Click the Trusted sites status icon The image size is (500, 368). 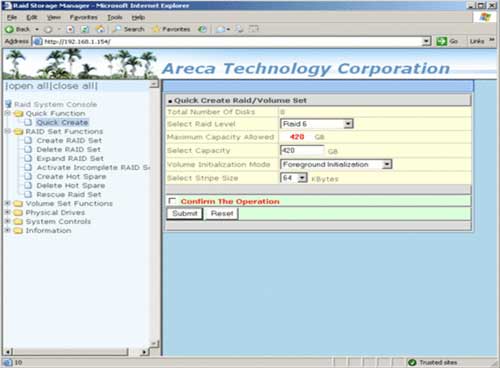point(412,362)
